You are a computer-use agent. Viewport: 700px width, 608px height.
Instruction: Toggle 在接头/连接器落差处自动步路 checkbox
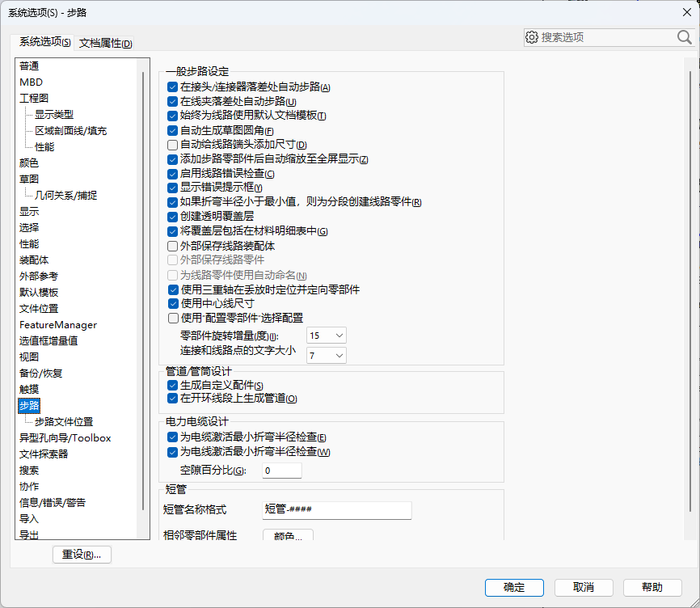pos(172,87)
